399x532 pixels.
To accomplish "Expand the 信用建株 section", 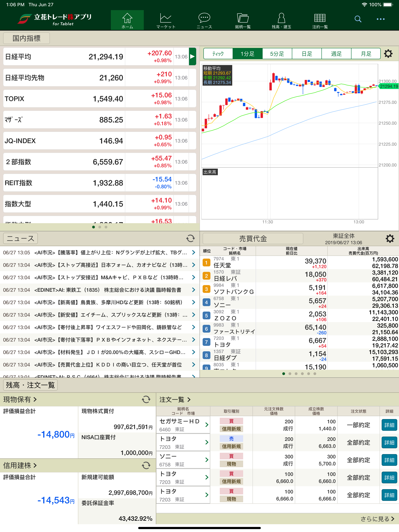I will [x=20, y=465].
